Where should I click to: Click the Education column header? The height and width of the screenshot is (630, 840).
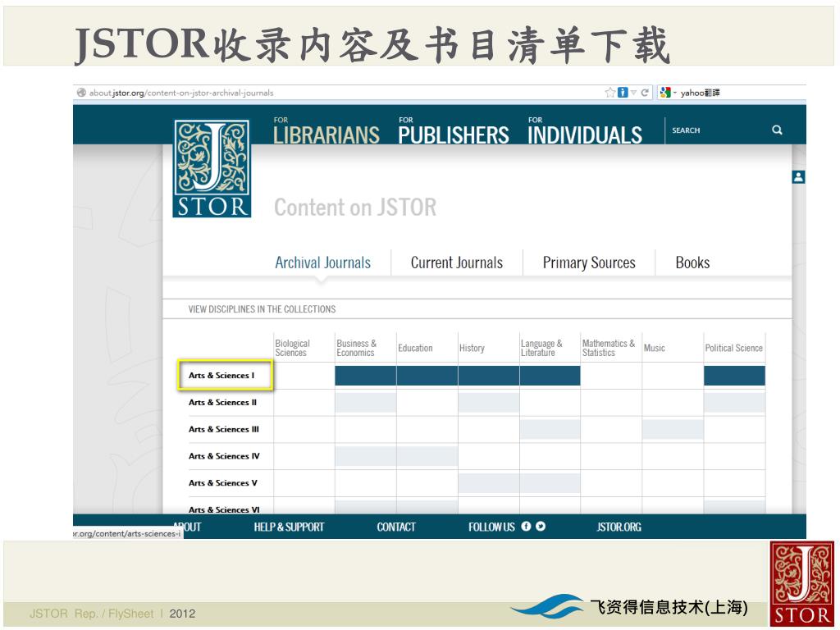click(415, 348)
